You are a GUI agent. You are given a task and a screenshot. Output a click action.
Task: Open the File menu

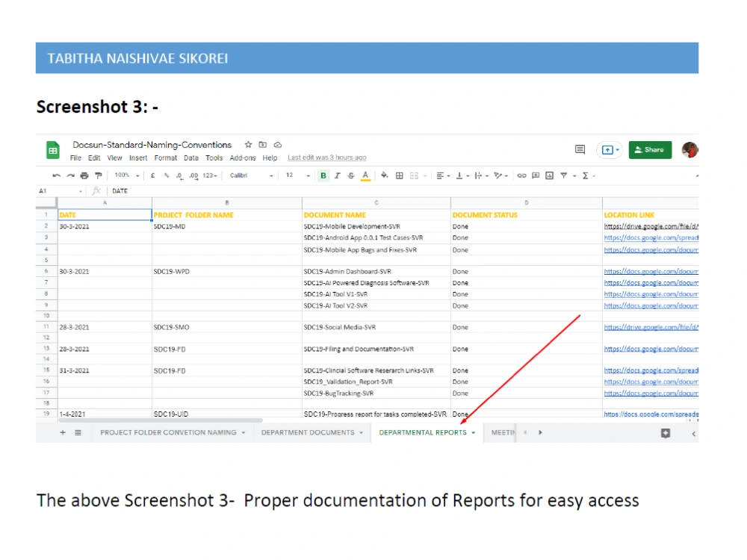coord(75,158)
